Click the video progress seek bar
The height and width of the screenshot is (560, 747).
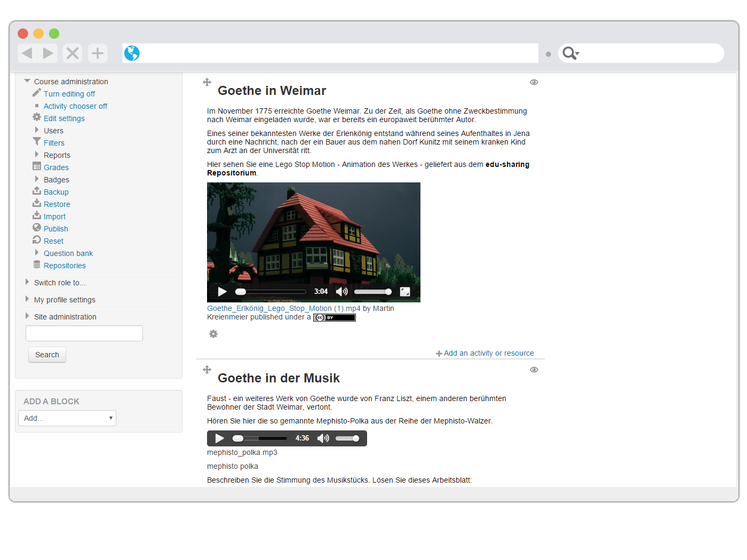[271, 292]
